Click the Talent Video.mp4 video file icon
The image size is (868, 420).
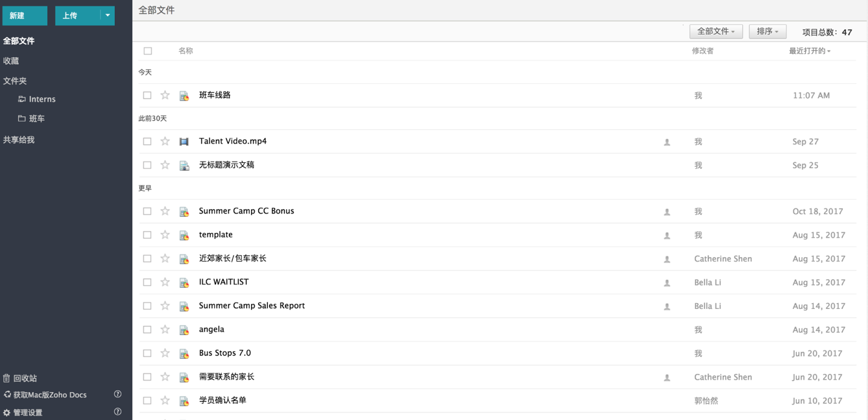point(184,142)
